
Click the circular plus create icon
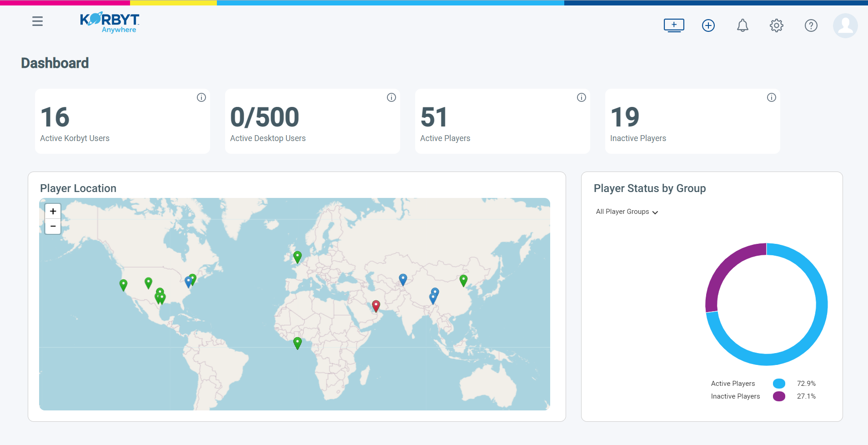pos(708,25)
